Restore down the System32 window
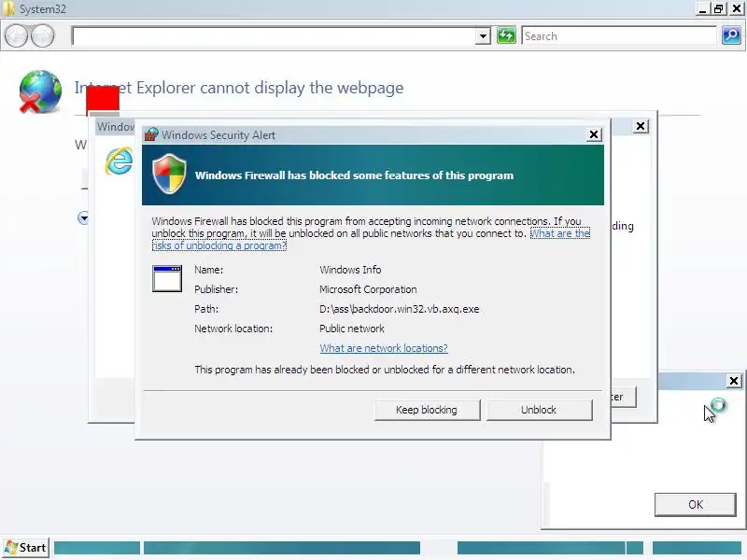Screen dimensions: 747x560 (x=718, y=9)
